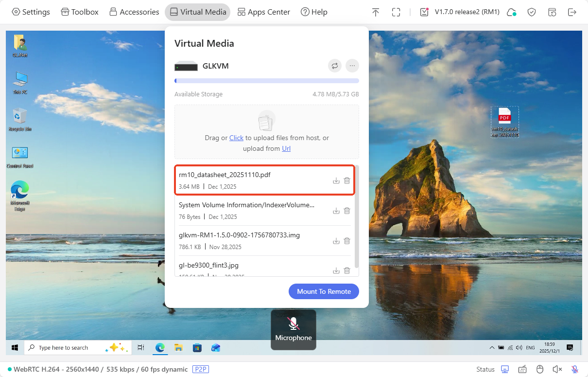588x377 pixels.
Task: Open the Apps Center tab
Action: (x=263, y=12)
